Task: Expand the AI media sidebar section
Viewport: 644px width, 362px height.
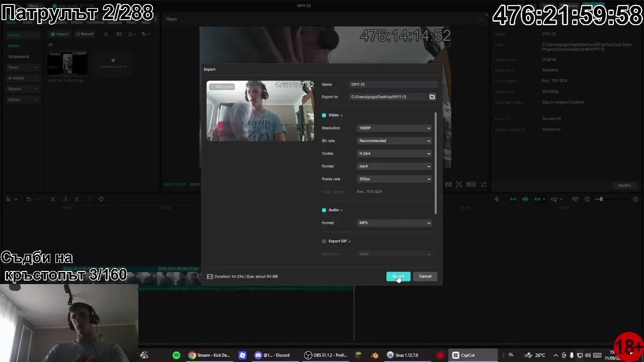Action: tap(23, 78)
